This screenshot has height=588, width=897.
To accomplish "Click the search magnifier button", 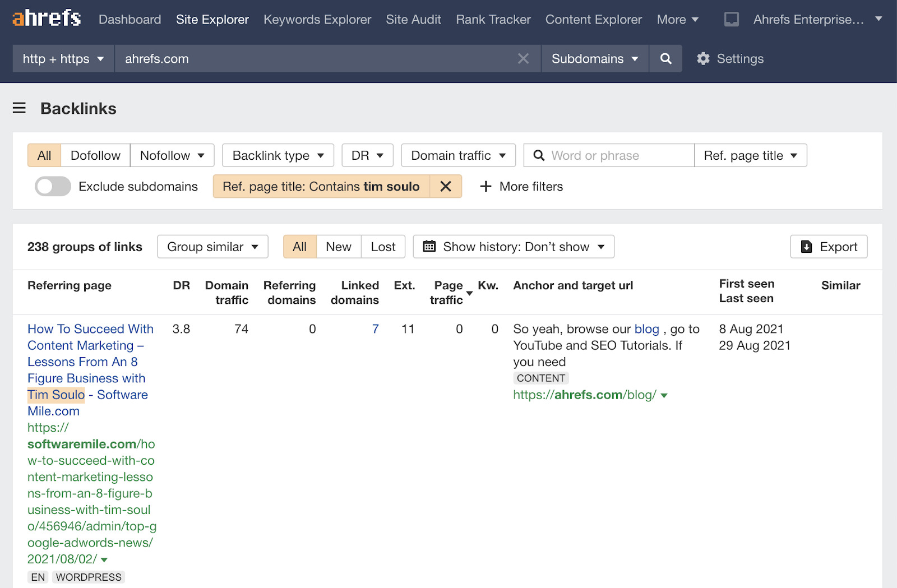I will (665, 59).
